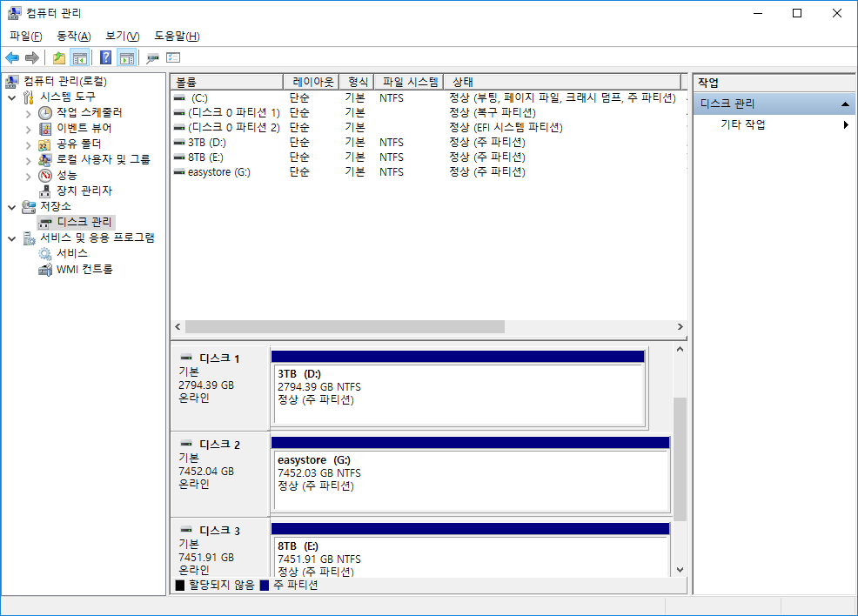The height and width of the screenshot is (616, 858).
Task: Click the Computer Management root icon
Action: [x=12, y=82]
